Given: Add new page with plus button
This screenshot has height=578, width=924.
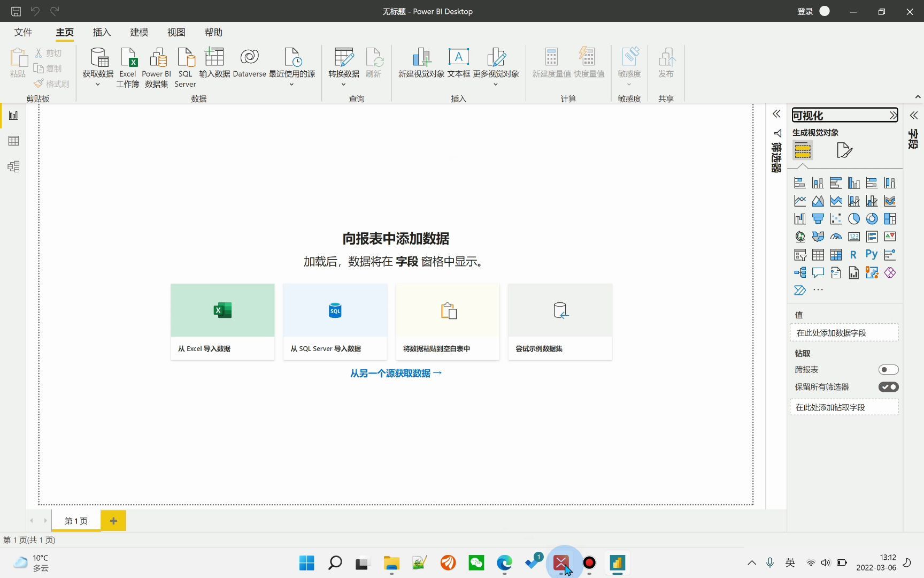Looking at the screenshot, I should (113, 521).
